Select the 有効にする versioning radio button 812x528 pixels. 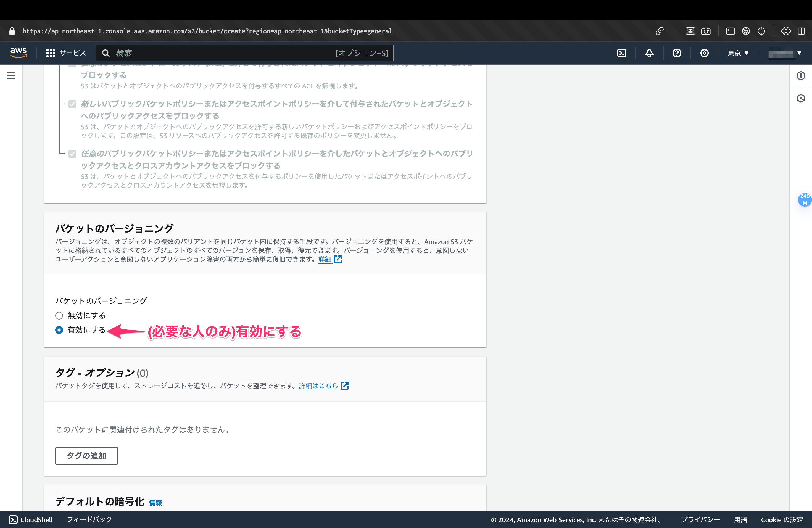coord(59,330)
